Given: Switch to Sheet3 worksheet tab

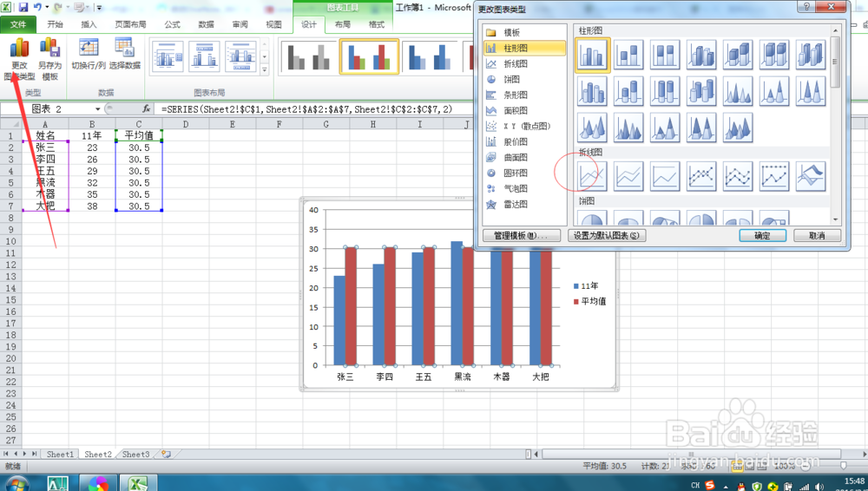Looking at the screenshot, I should coord(135,454).
